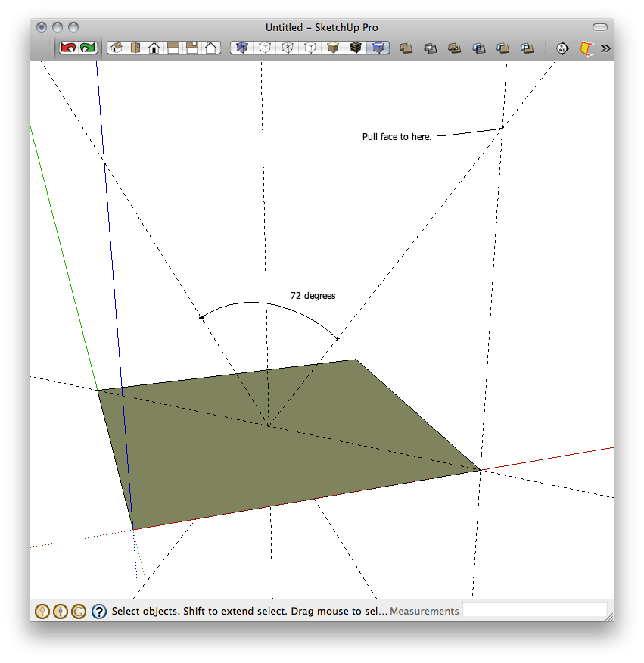Select the "72 degrees" angle label
The width and height of the screenshot is (644, 663).
pyautogui.click(x=313, y=296)
